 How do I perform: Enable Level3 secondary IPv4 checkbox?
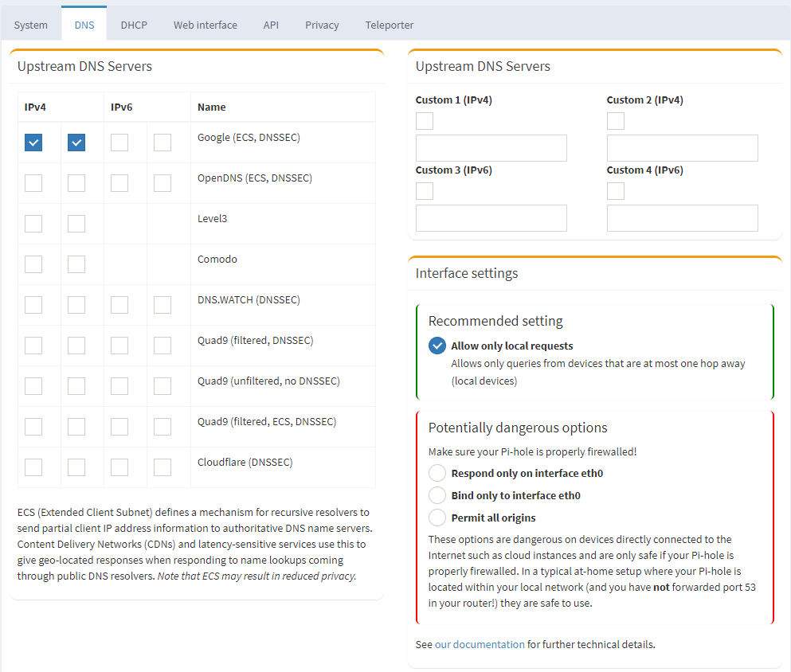coord(76,224)
